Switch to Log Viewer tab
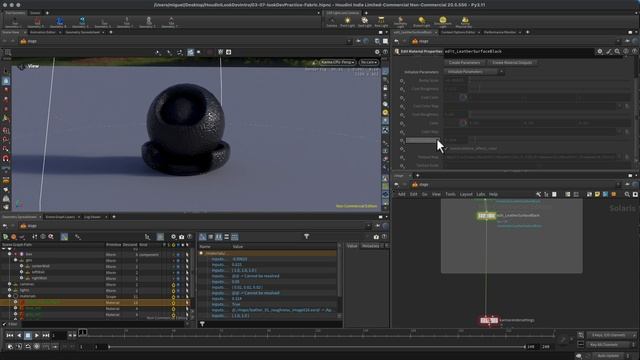 click(x=92, y=217)
